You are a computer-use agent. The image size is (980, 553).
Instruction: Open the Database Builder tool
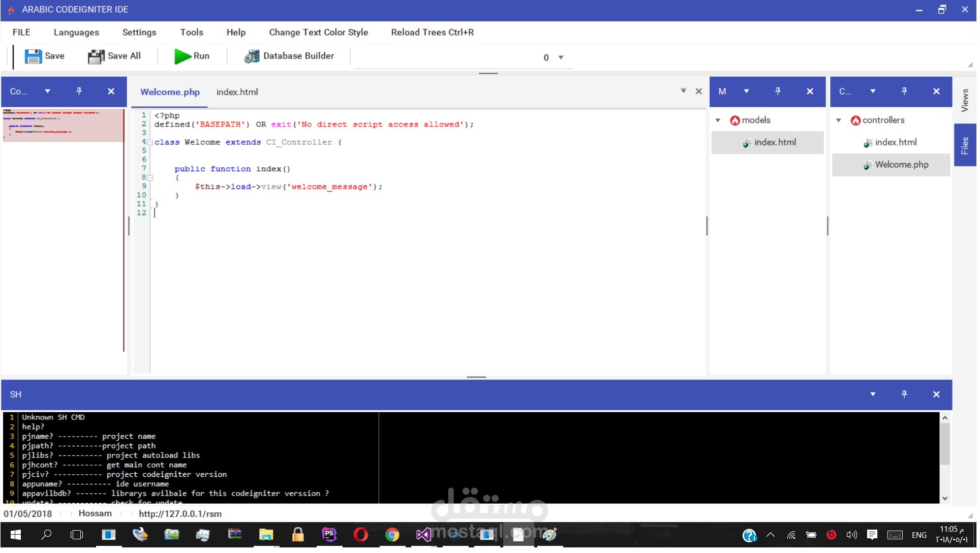point(289,56)
